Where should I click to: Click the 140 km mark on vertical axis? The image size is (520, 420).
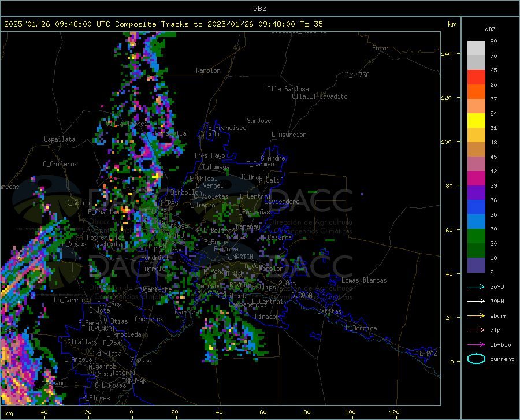[447, 54]
